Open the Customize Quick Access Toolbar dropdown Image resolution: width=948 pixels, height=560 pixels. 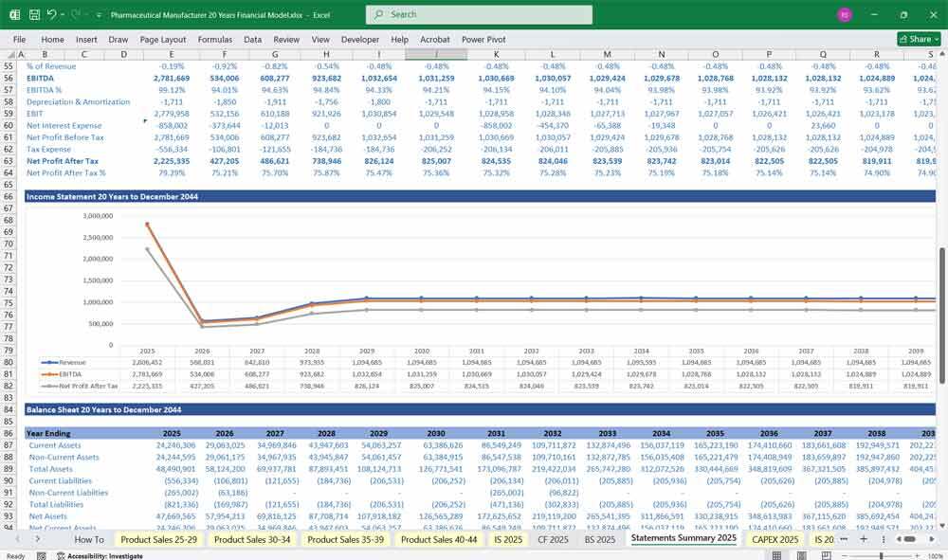click(98, 14)
